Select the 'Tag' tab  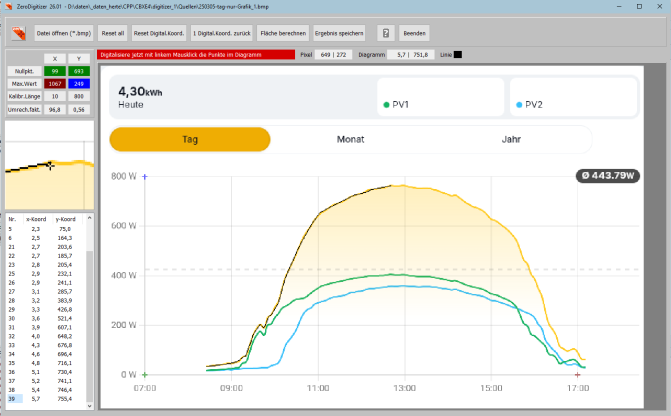click(189, 140)
